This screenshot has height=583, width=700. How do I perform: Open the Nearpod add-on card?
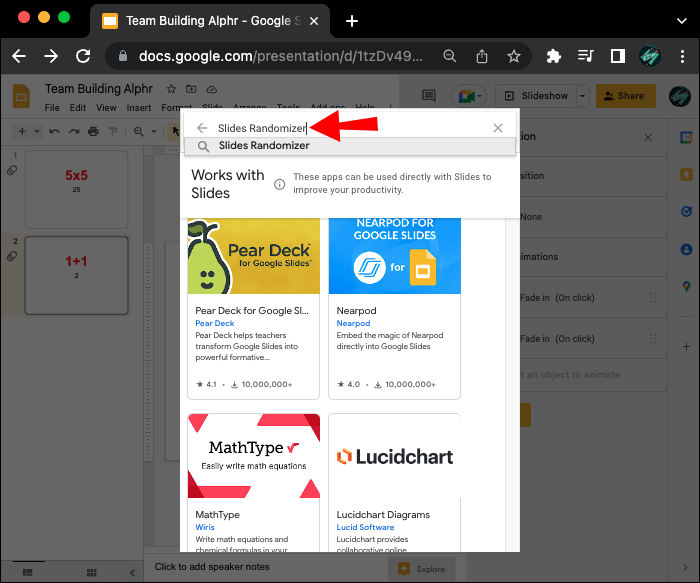pyautogui.click(x=395, y=308)
